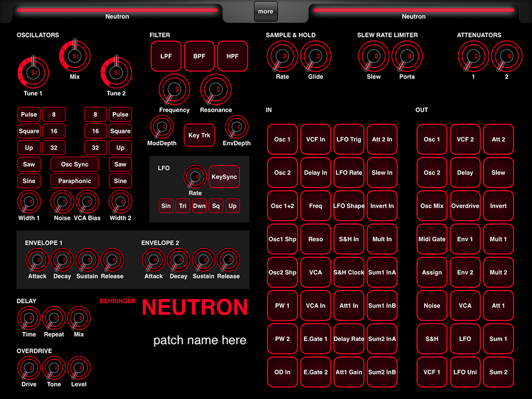The width and height of the screenshot is (532, 399).
Task: Click the LFO Rate knob
Action: [x=195, y=176]
